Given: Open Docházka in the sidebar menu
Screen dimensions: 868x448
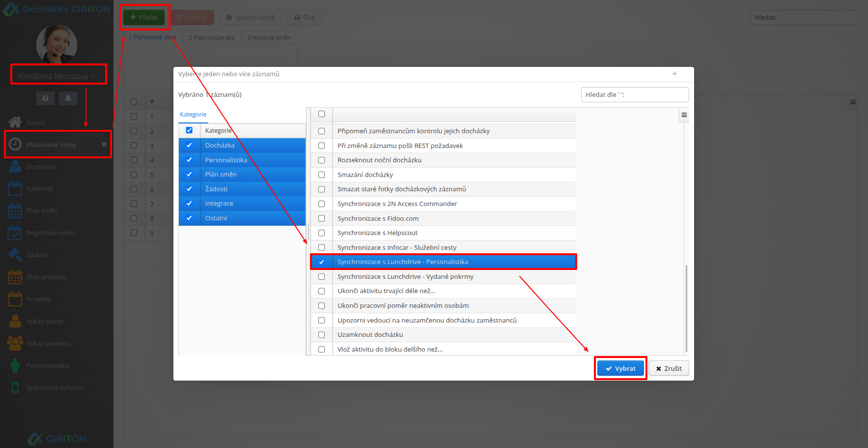Looking at the screenshot, I should coord(41,167).
